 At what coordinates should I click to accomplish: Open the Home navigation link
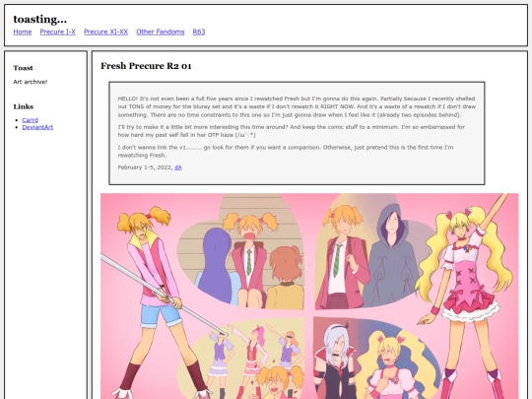point(23,32)
